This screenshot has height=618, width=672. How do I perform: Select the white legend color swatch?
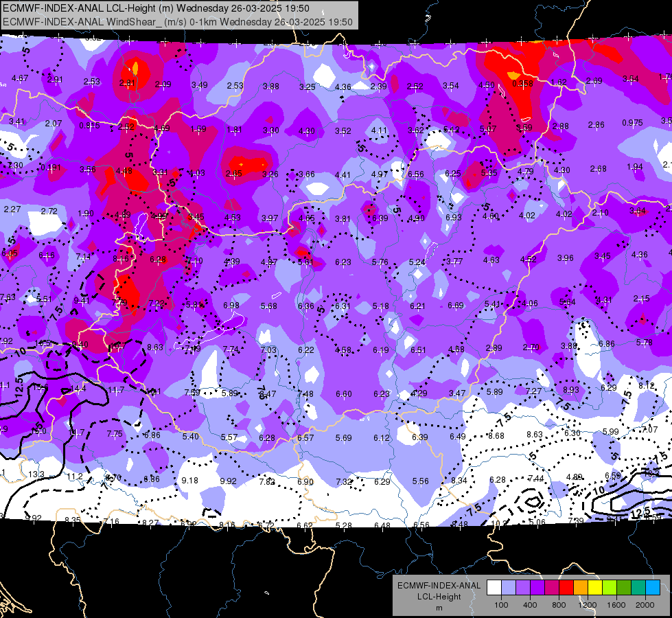pos(494,588)
